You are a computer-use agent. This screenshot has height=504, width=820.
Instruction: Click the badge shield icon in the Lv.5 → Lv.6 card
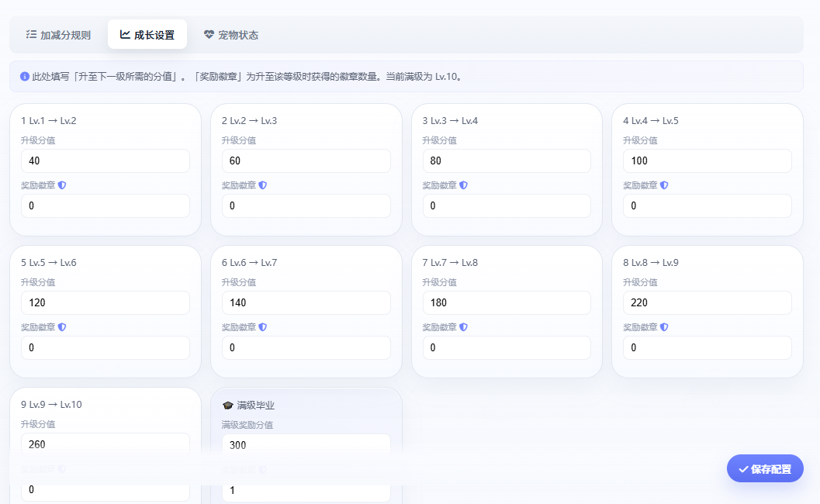coord(62,327)
